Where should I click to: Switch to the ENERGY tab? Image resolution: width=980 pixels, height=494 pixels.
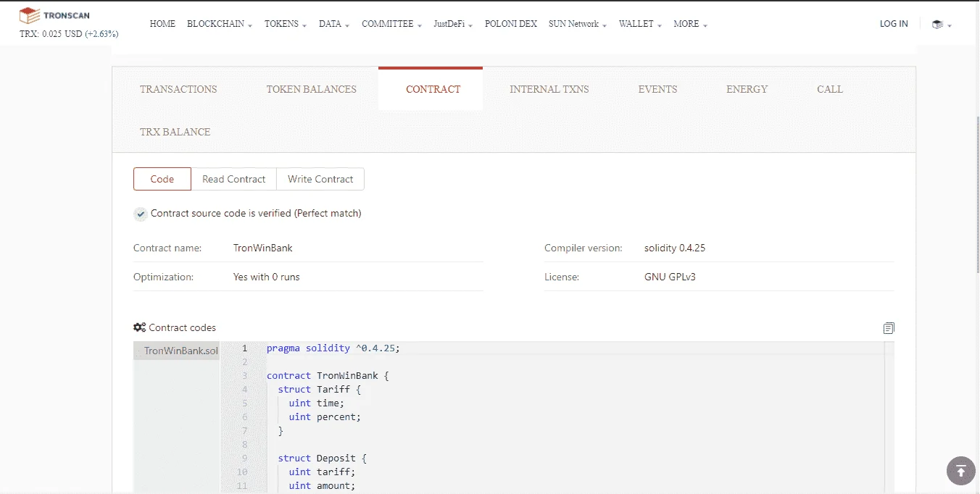coord(747,89)
